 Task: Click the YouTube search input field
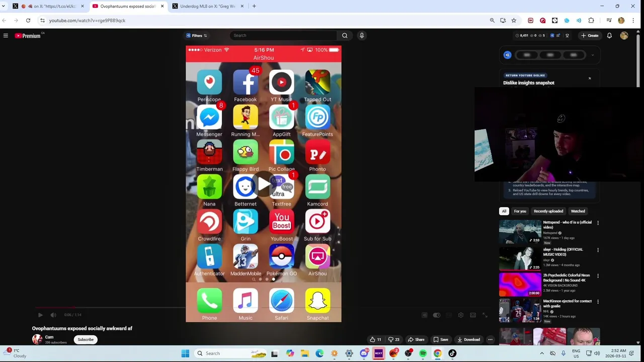(x=283, y=36)
